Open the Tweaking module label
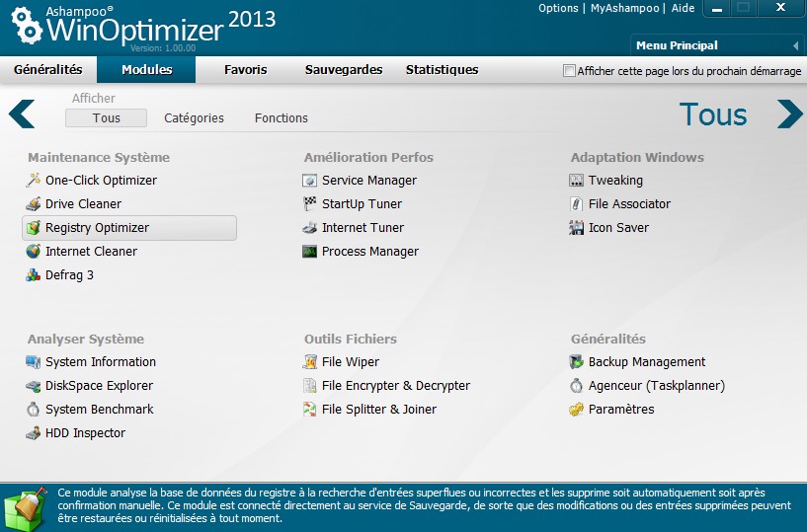The image size is (807, 532). coord(615,180)
